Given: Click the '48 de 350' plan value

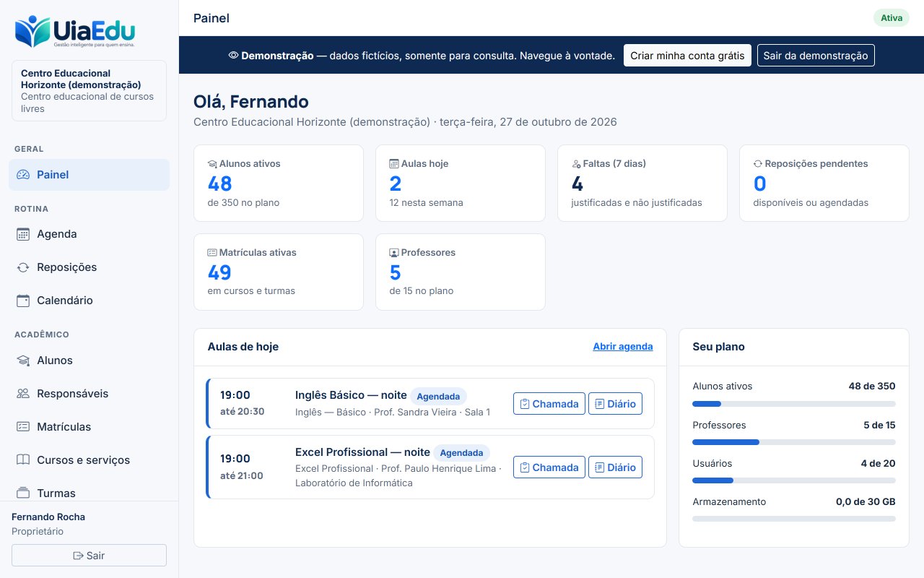Looking at the screenshot, I should (x=872, y=387).
